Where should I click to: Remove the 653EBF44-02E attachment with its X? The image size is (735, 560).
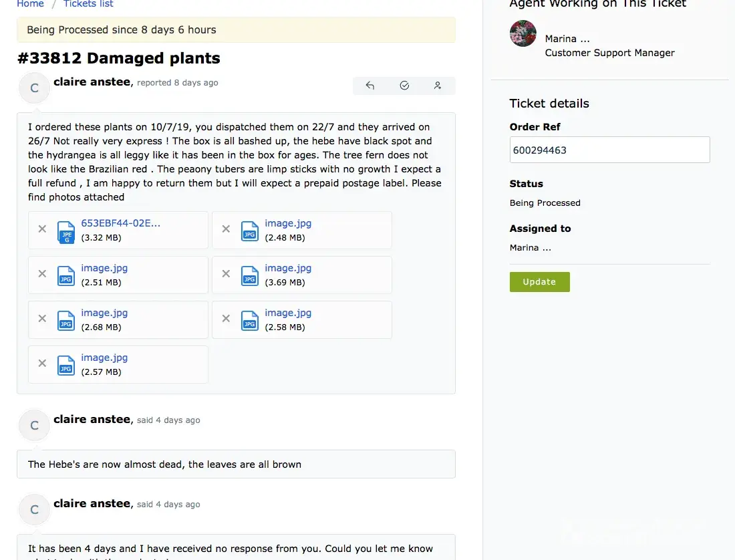(x=42, y=229)
